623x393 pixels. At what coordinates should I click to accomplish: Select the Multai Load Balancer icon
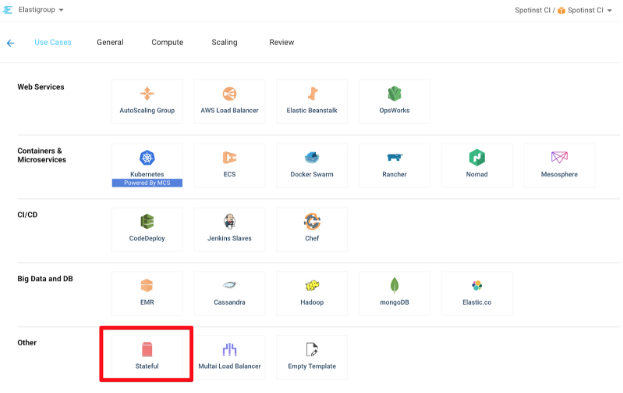point(230,349)
